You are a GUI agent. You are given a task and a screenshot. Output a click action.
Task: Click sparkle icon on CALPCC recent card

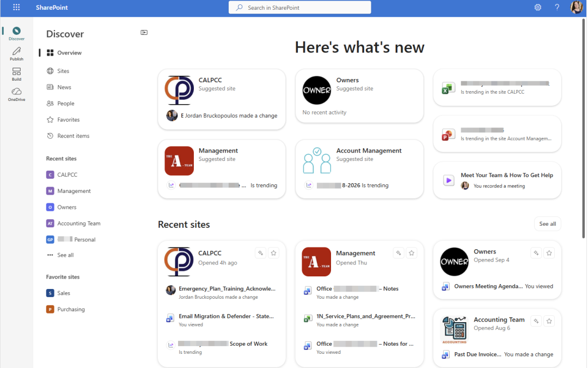click(261, 253)
